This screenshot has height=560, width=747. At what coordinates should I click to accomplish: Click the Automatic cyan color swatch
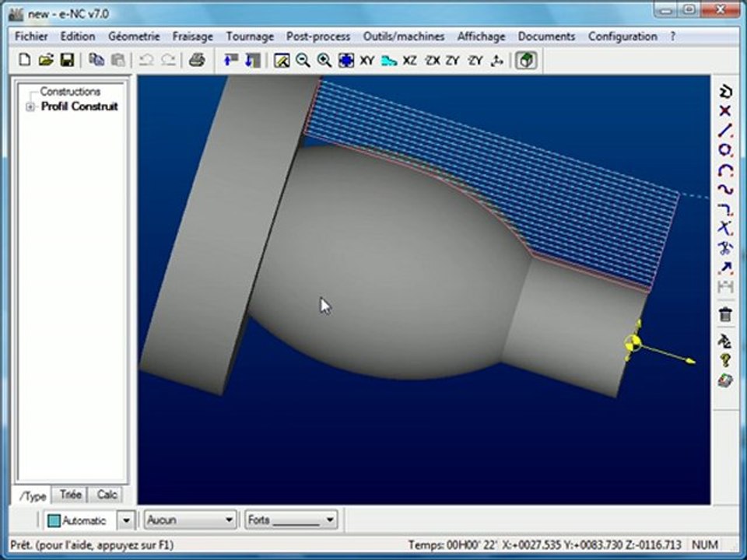pos(54,520)
